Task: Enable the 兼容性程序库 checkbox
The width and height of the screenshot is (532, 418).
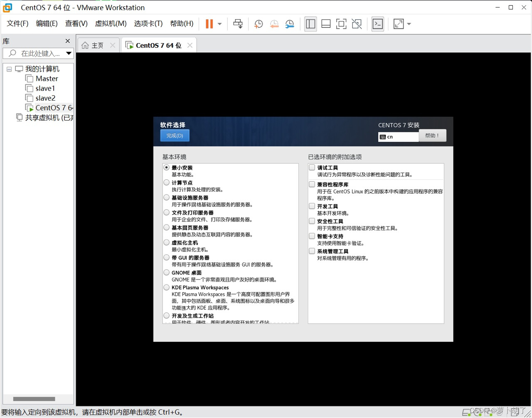Action: point(312,184)
